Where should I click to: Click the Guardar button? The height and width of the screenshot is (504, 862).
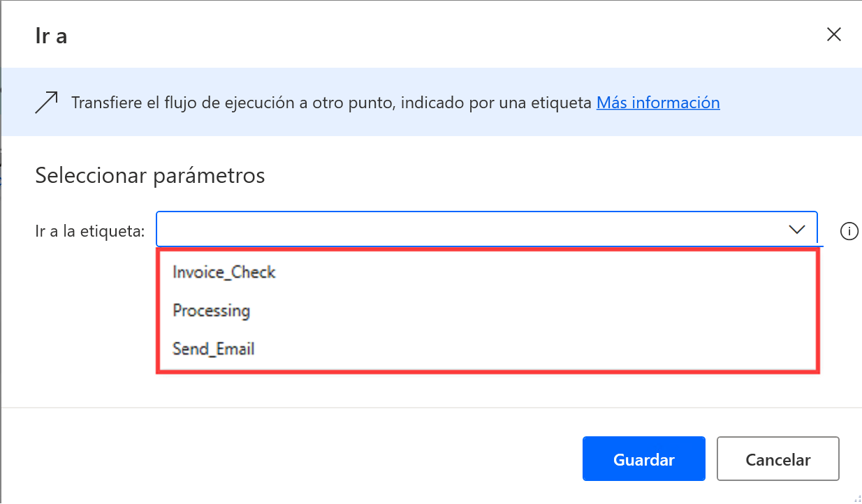(643, 459)
